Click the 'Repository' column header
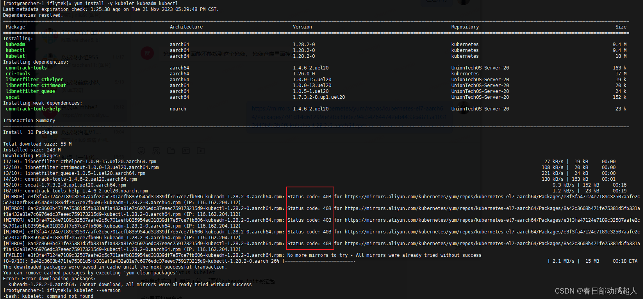Viewport: 644px width, 299px height. coord(465,27)
